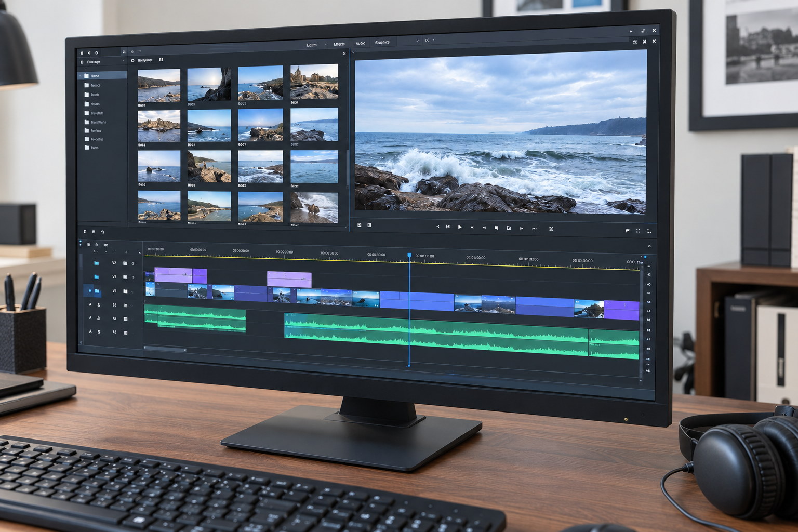Click the fast-forward button in the preview transport
Screen dimensions: 798x532
(521, 228)
